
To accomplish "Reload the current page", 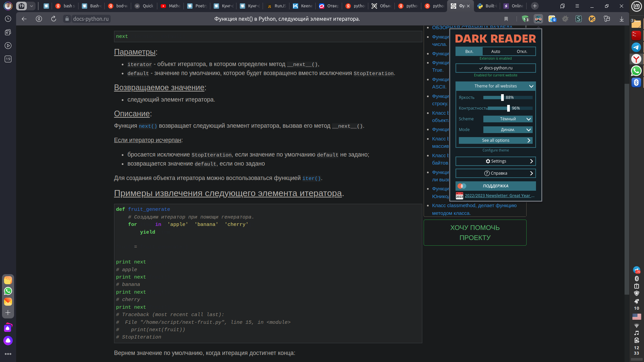I will tap(54, 19).
